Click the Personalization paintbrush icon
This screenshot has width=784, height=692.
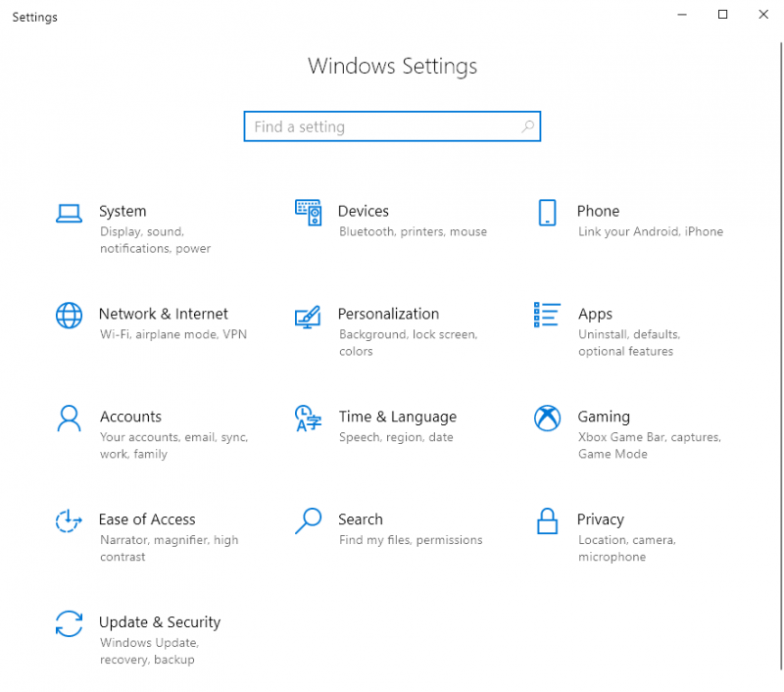pos(308,317)
